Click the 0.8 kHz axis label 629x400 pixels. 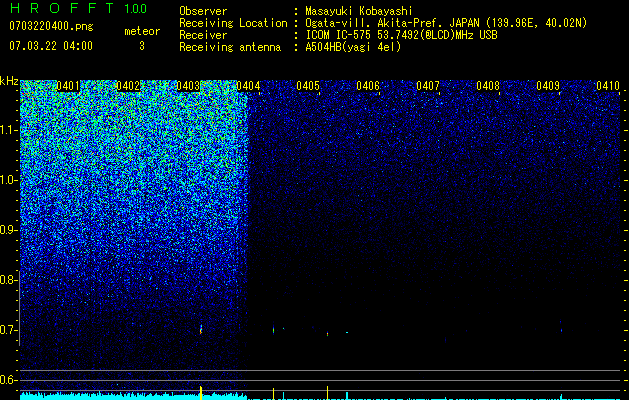coord(8,280)
